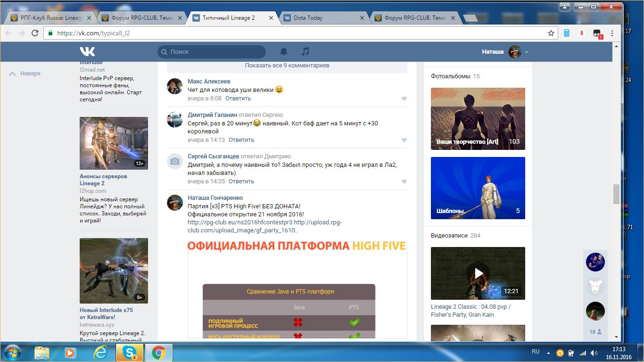Like Сергей Сызганцев's comment with the heart
The width and height of the screenshot is (644, 362).
(x=404, y=182)
